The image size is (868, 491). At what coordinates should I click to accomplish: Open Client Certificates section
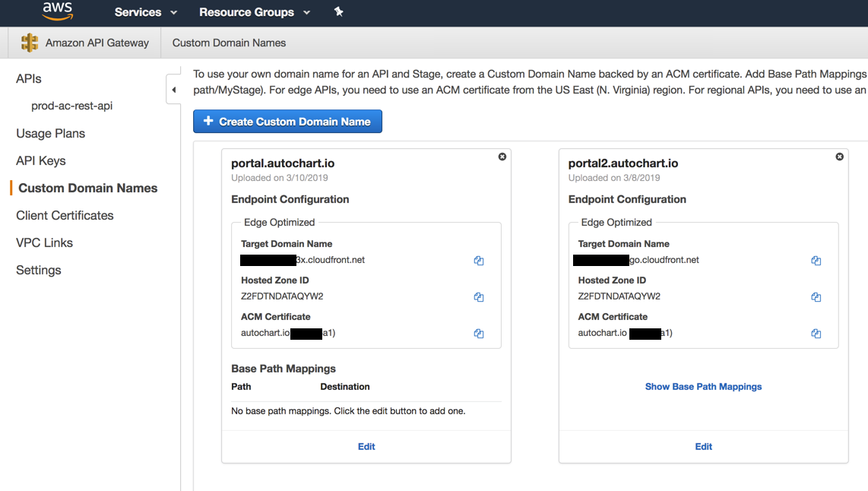tap(65, 215)
